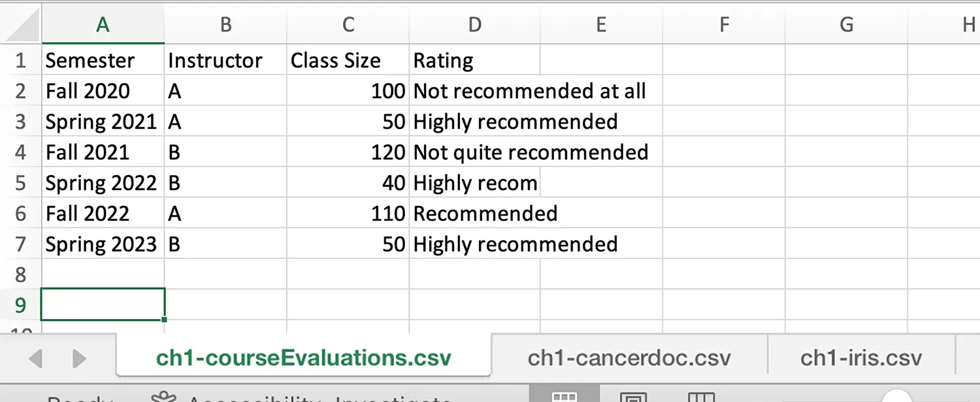Open Page Break Preview via status bar icon
The width and height of the screenshot is (980, 402).
pyautogui.click(x=701, y=396)
